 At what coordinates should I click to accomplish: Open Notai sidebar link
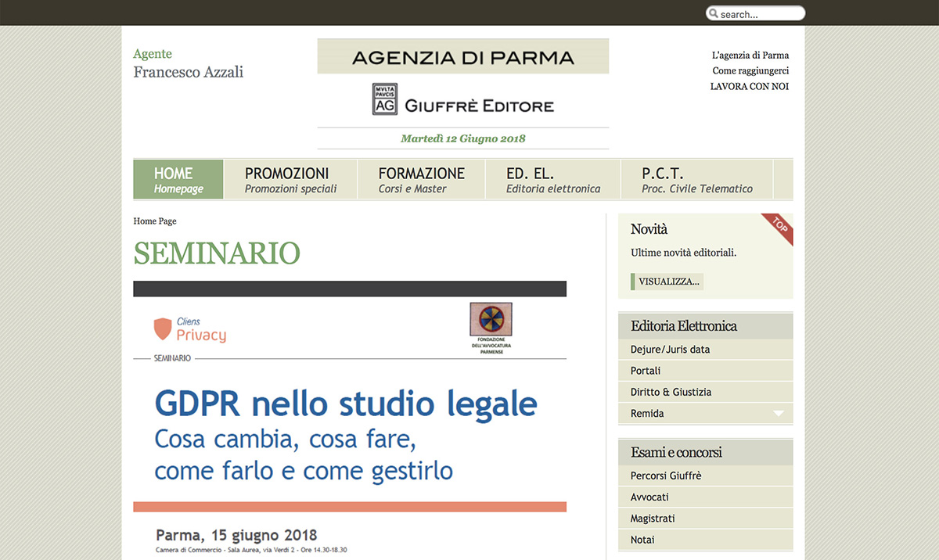tap(706, 540)
